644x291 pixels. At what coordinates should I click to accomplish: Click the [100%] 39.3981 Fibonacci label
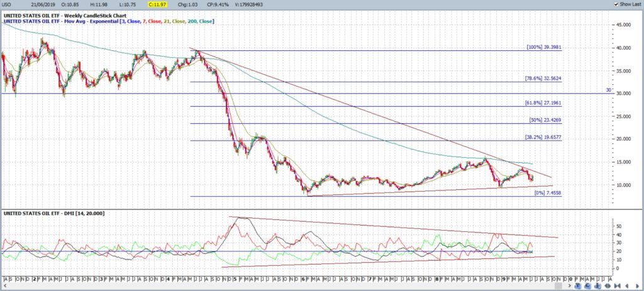tap(544, 47)
